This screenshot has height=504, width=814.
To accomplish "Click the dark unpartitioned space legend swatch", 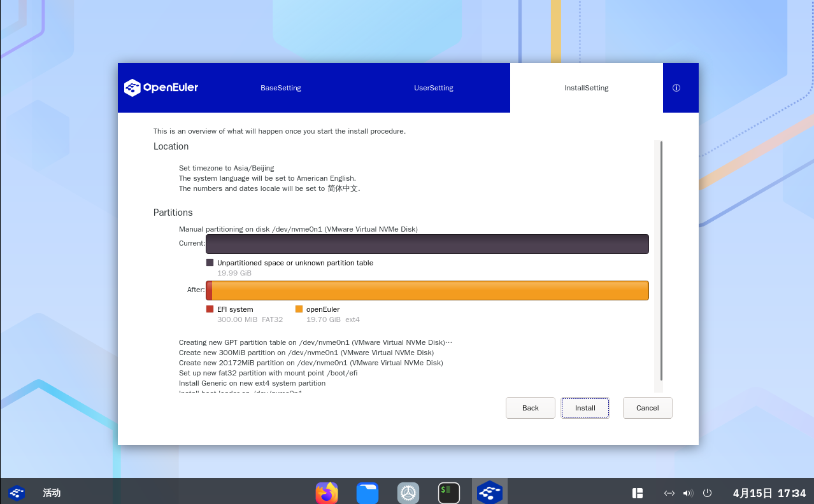I will pos(210,262).
